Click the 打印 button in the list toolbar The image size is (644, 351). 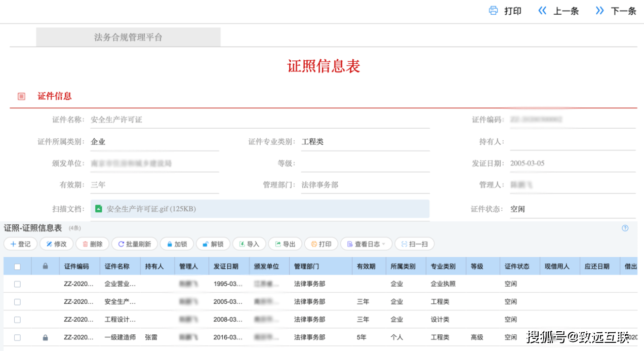321,244
